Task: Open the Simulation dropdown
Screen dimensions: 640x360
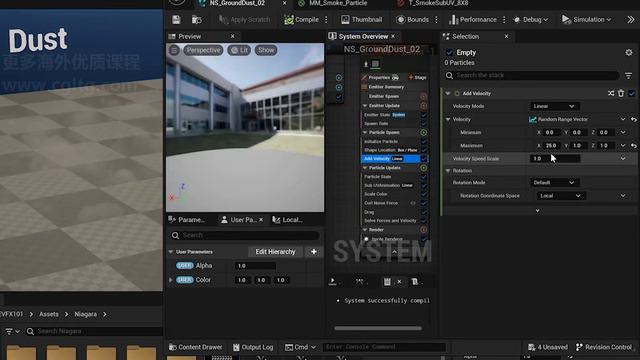Action: [x=587, y=19]
